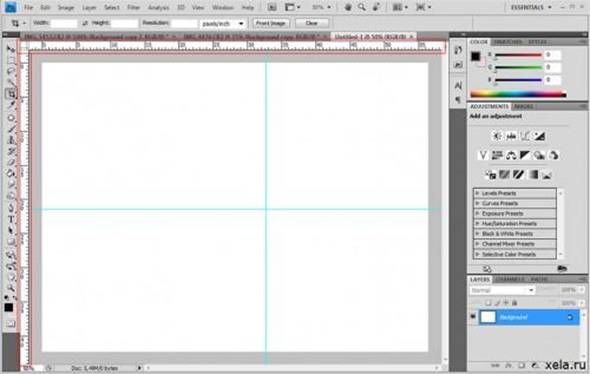Image resolution: width=590 pixels, height=374 pixels.
Task: Select the Eraser tool
Action: (x=11, y=162)
